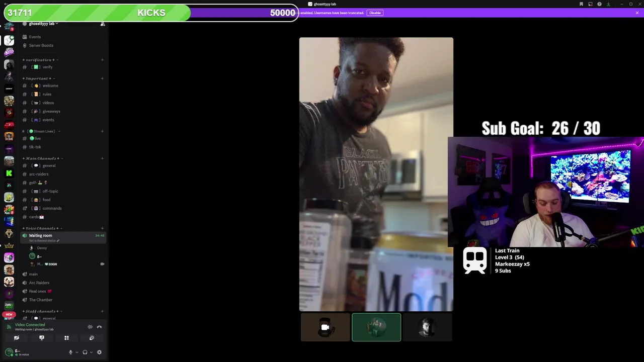Click the green download update icon

pyautogui.click(x=608, y=4)
